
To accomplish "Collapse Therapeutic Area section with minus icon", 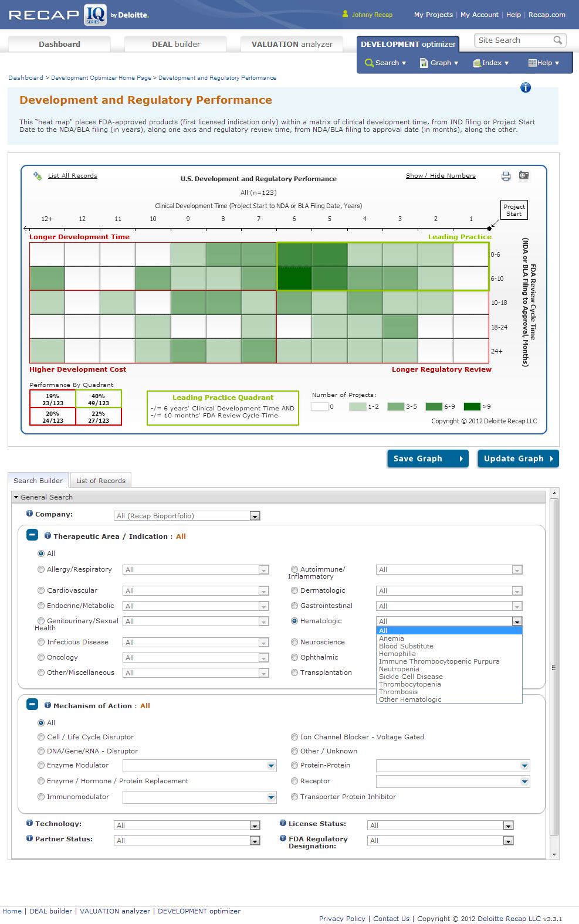I will click(x=32, y=535).
